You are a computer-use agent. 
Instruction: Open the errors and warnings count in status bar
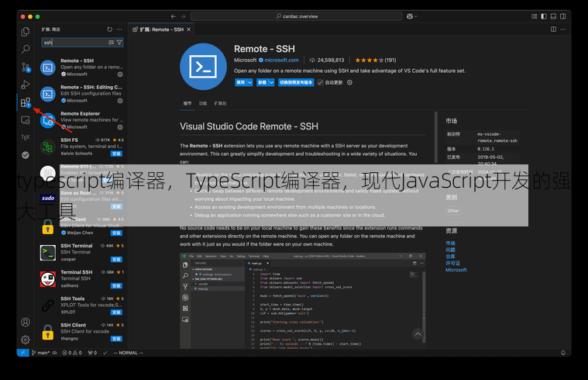coord(72,353)
